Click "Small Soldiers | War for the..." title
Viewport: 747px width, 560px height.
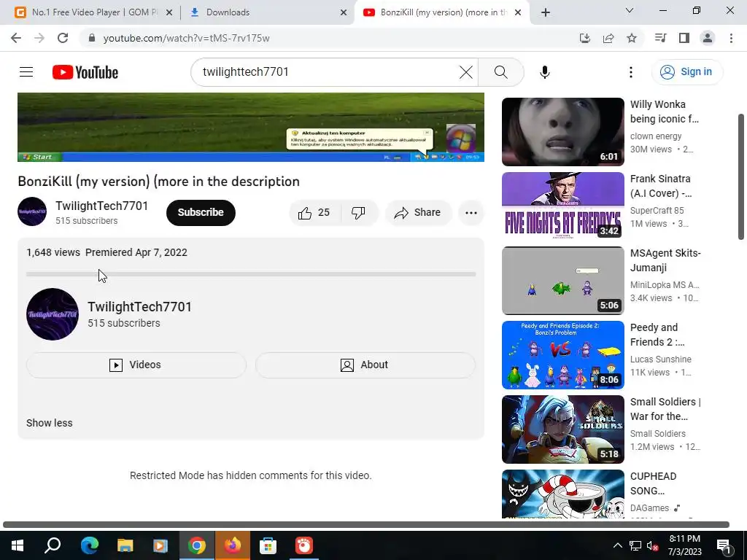[x=665, y=409]
